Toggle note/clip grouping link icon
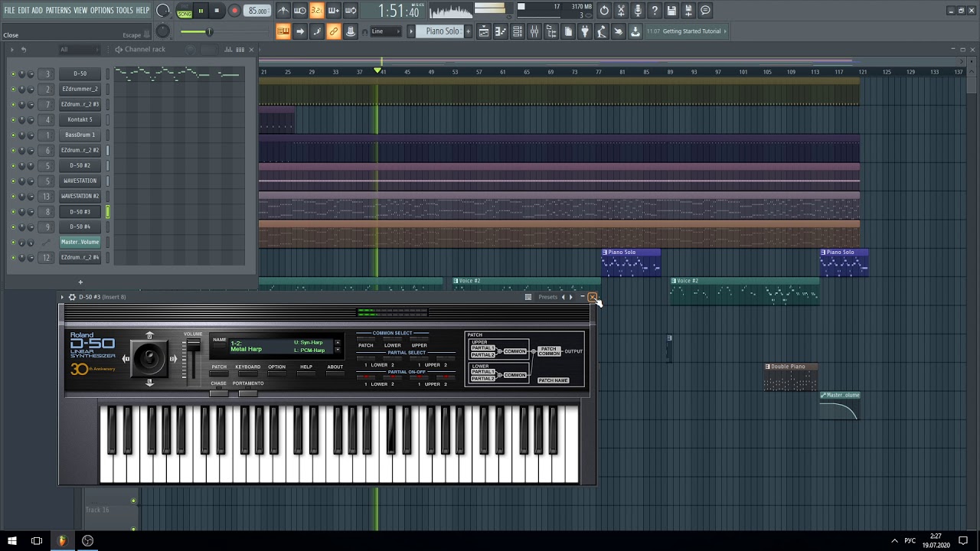980x551 pixels. pos(334,31)
